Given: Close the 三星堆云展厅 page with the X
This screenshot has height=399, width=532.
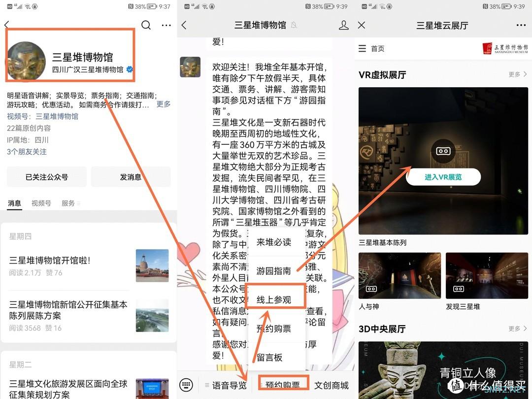Looking at the screenshot, I should pyautogui.click(x=362, y=25).
